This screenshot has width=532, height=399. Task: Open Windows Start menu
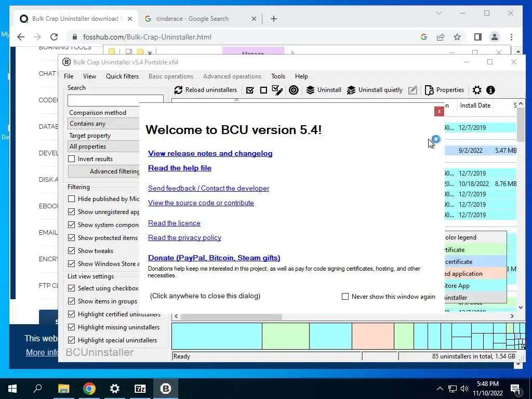[x=12, y=389]
